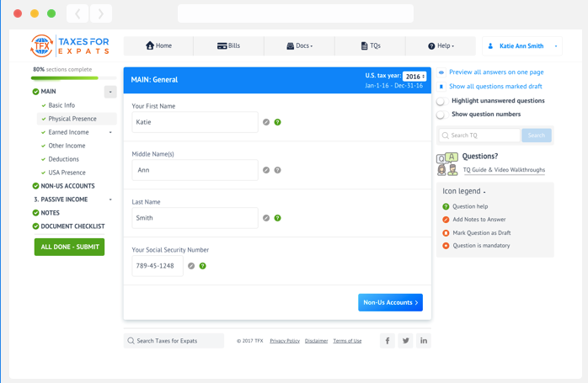Open Deductions section

[63, 159]
